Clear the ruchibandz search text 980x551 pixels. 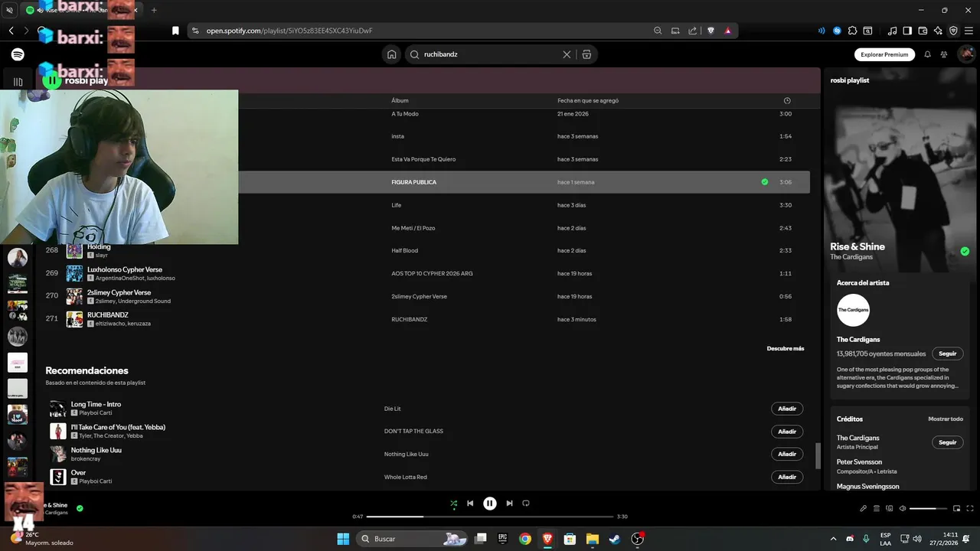(567, 54)
